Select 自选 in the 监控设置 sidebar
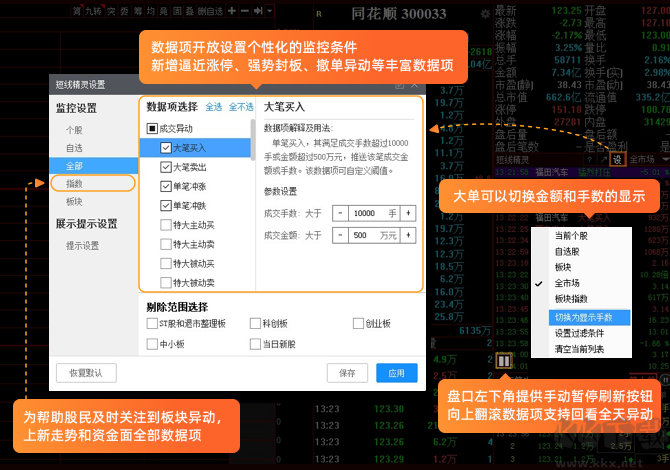670x470 pixels. pos(74,148)
